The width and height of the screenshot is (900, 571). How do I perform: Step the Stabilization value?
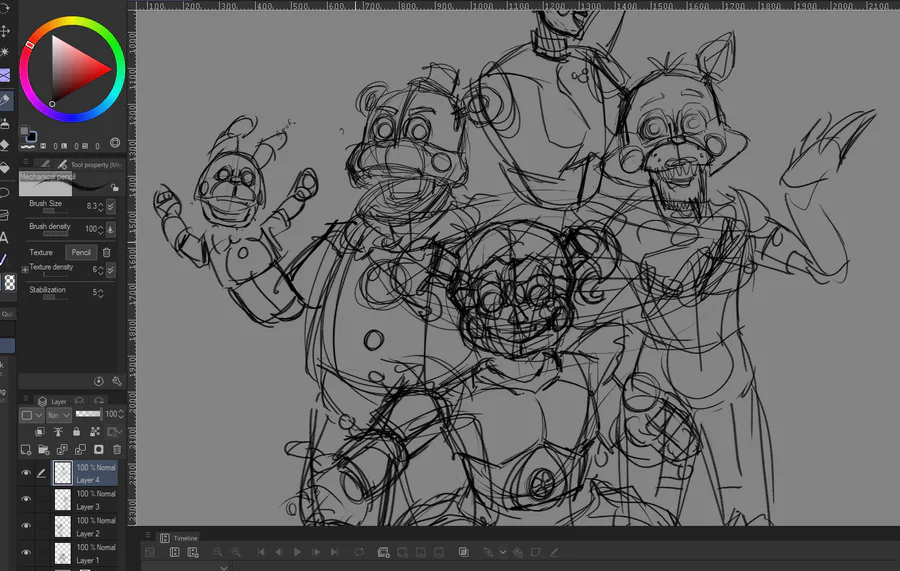(101, 293)
